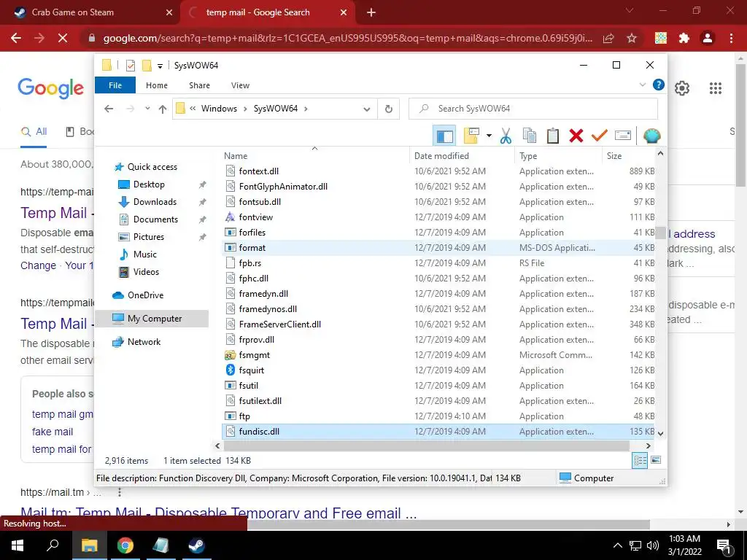Screen dimensions: 747x560
Task: Select Network in navigation pane
Action: [144, 342]
